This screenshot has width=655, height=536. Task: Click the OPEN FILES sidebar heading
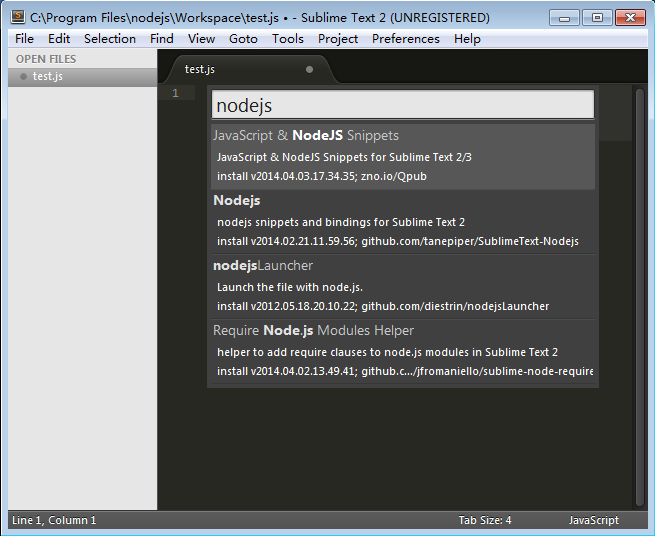click(x=46, y=59)
